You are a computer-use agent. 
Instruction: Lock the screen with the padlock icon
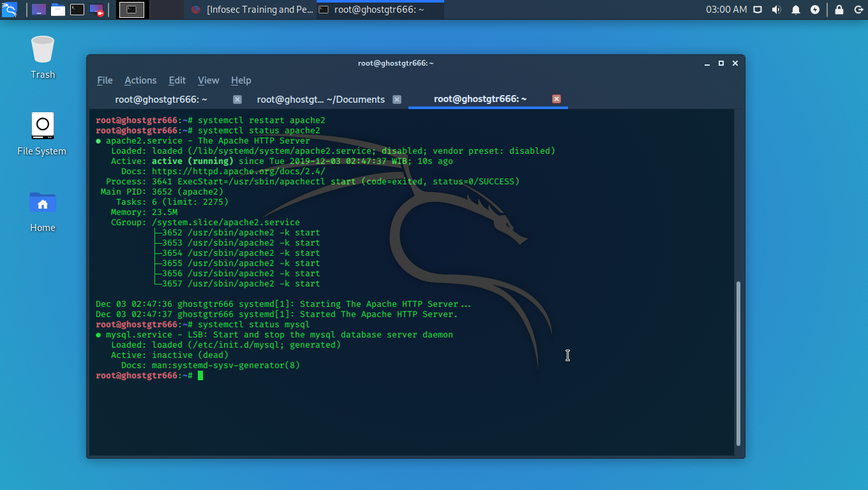(839, 10)
